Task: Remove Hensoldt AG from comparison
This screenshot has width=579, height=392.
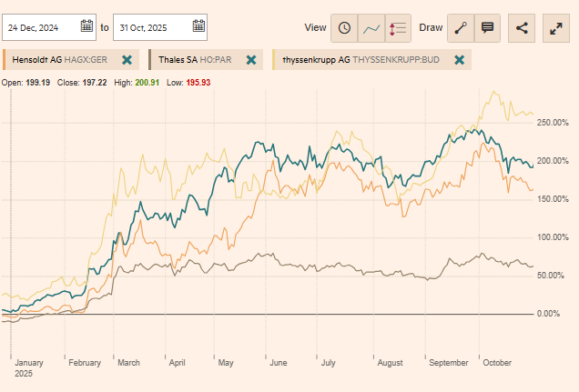Action: tap(127, 60)
